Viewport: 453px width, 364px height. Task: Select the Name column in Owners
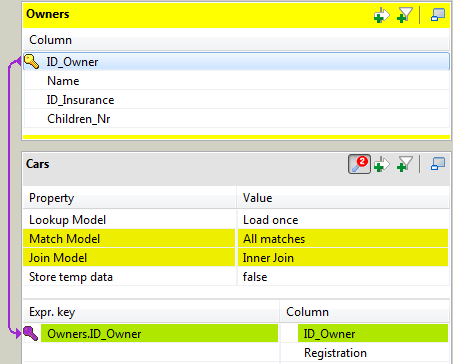[x=236, y=81]
